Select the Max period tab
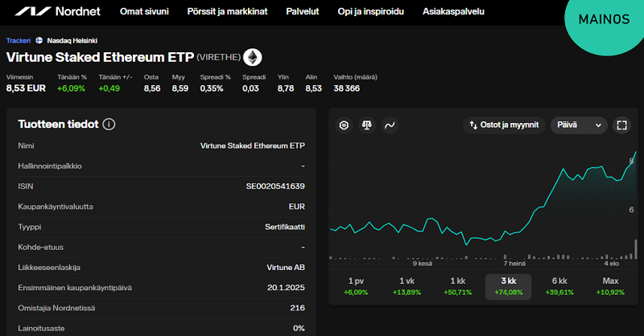The height and width of the screenshot is (336, 644). click(x=610, y=286)
